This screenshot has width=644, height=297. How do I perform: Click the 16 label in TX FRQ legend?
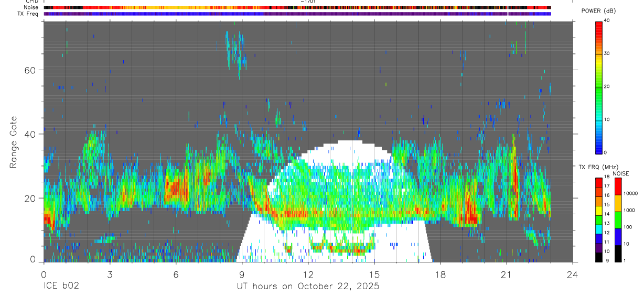tap(607, 195)
